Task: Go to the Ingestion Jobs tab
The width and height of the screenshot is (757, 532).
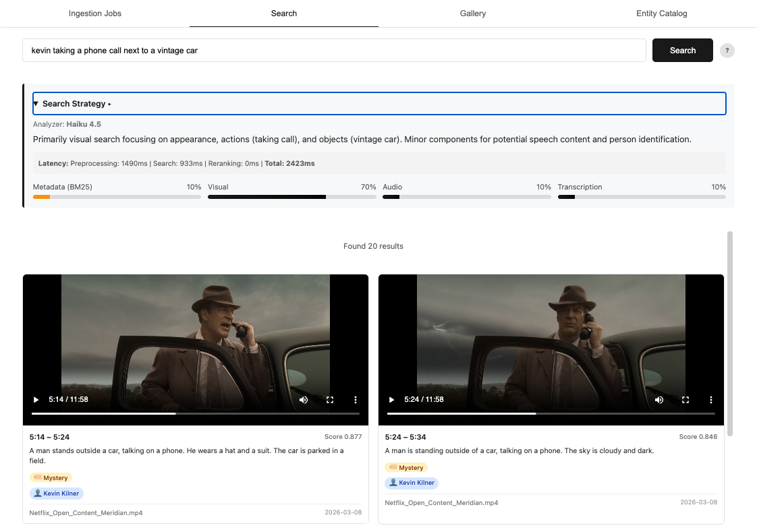Action: point(94,13)
